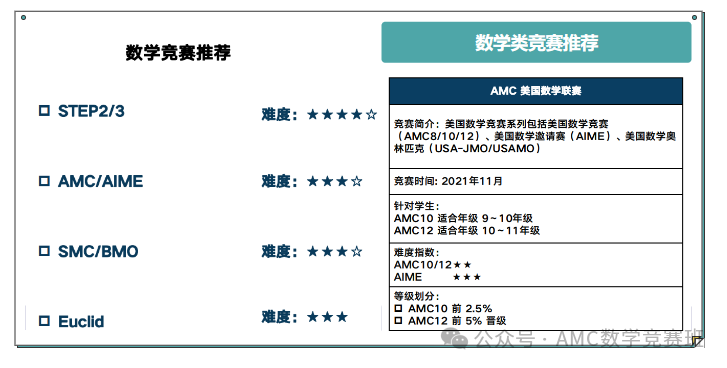The image size is (727, 368).
Task: Check the AMC/AIME square checkbox
Action: (x=44, y=181)
